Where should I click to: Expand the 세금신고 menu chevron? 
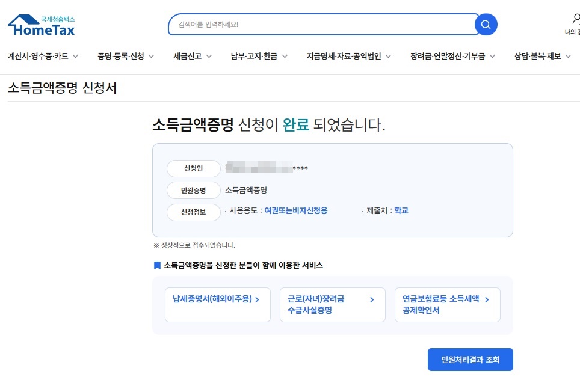[x=208, y=55]
